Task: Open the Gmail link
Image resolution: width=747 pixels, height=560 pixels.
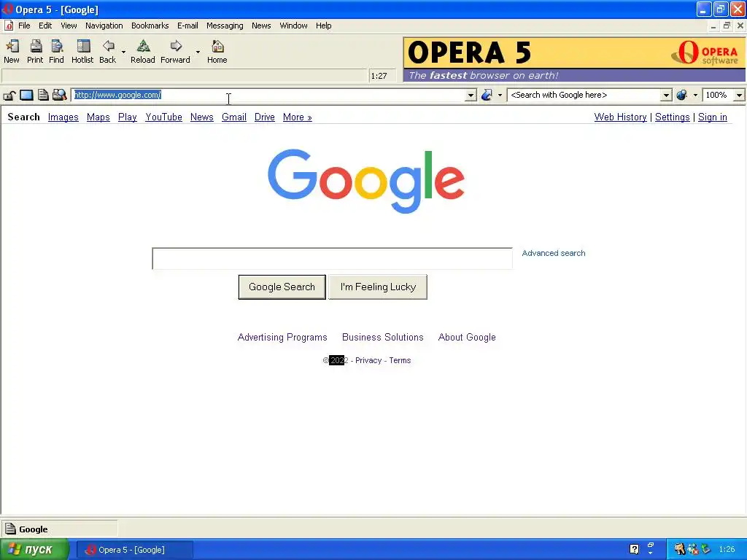Action: tap(234, 117)
